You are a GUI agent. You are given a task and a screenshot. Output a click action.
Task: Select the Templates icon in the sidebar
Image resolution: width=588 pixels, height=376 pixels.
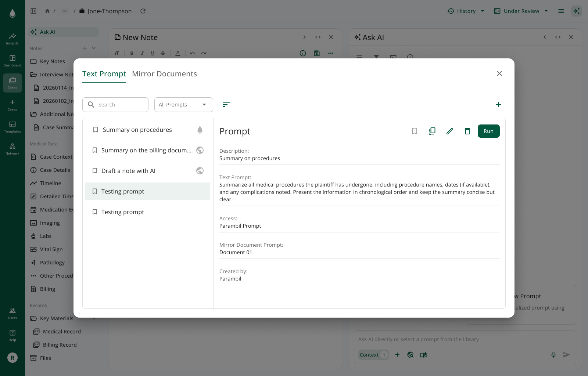(x=12, y=127)
